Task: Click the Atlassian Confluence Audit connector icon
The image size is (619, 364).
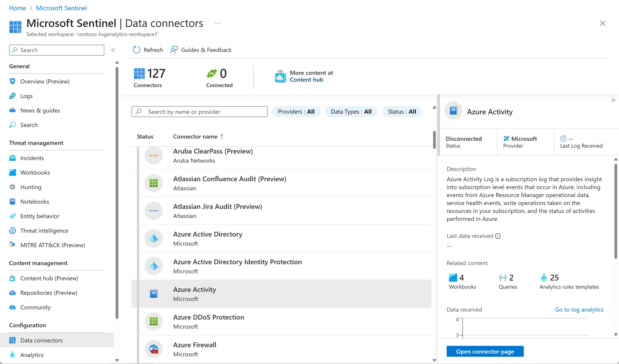Action: click(x=154, y=183)
